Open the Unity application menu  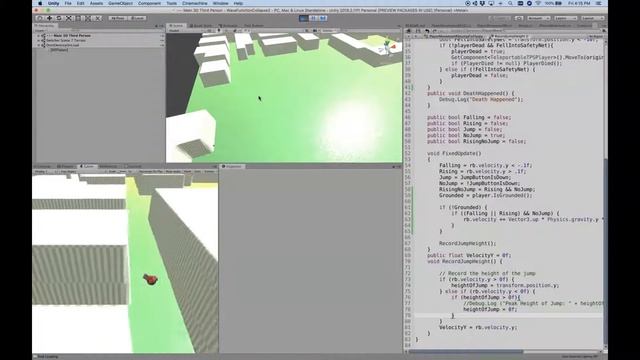[53, 3]
